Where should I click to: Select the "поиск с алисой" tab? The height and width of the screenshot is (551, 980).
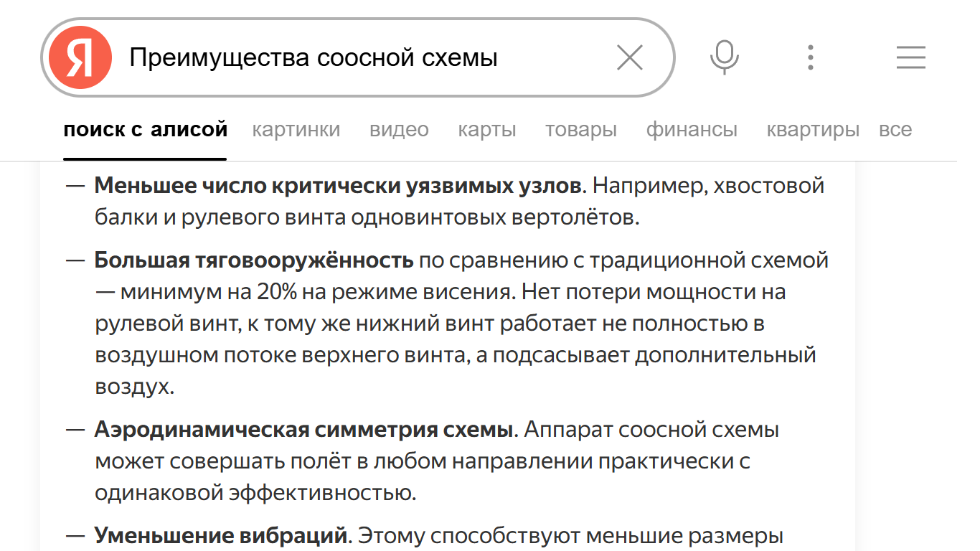tap(145, 130)
